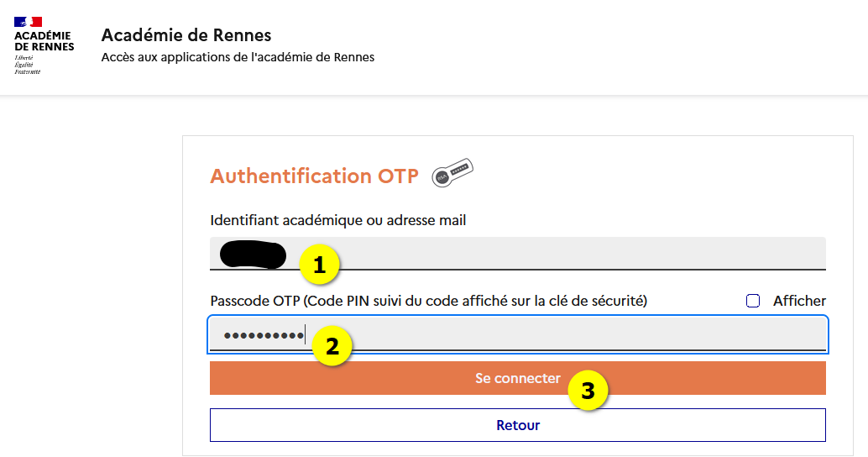Click the French flag emblem in the logo
Viewport: 868px width, 457px height.
click(28, 21)
